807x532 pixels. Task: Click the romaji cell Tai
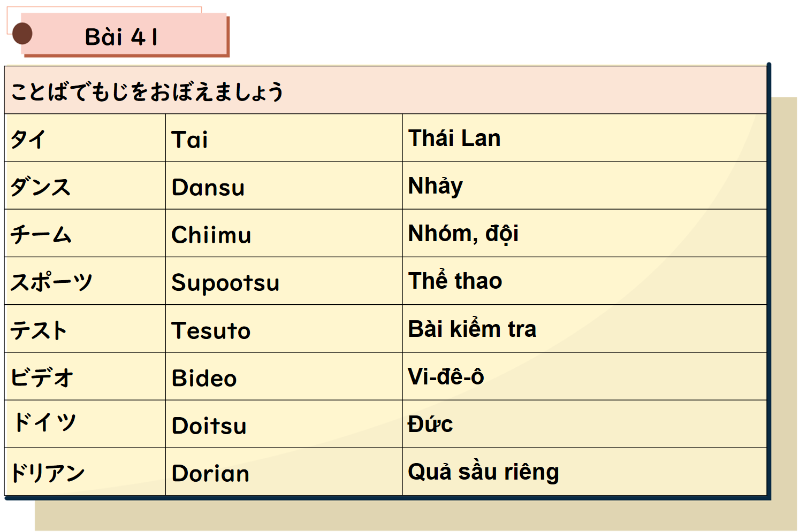coord(189,140)
